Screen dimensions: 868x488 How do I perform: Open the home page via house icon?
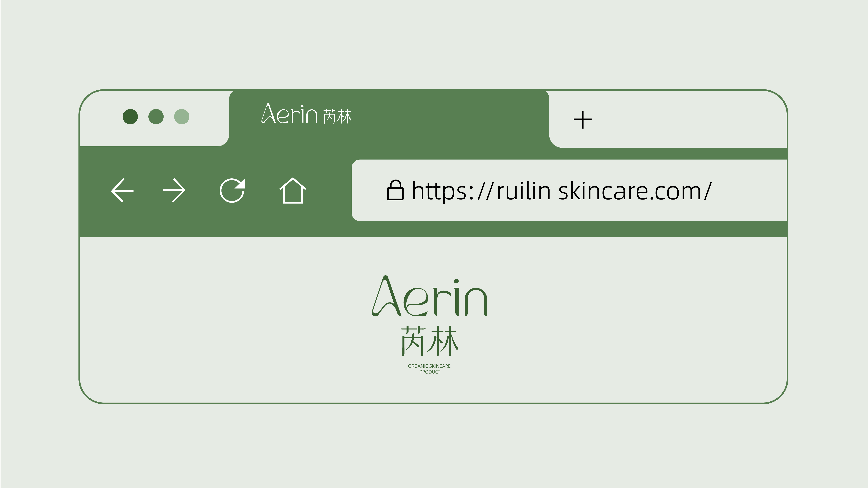[293, 190]
